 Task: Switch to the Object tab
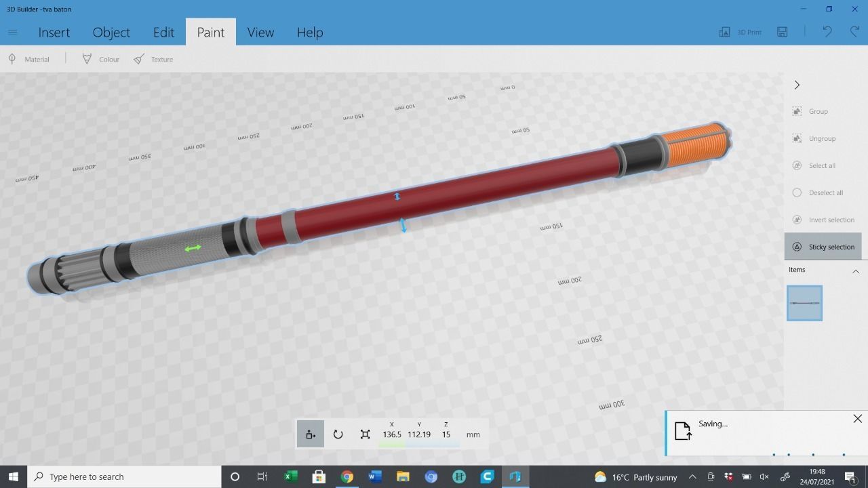(x=111, y=32)
